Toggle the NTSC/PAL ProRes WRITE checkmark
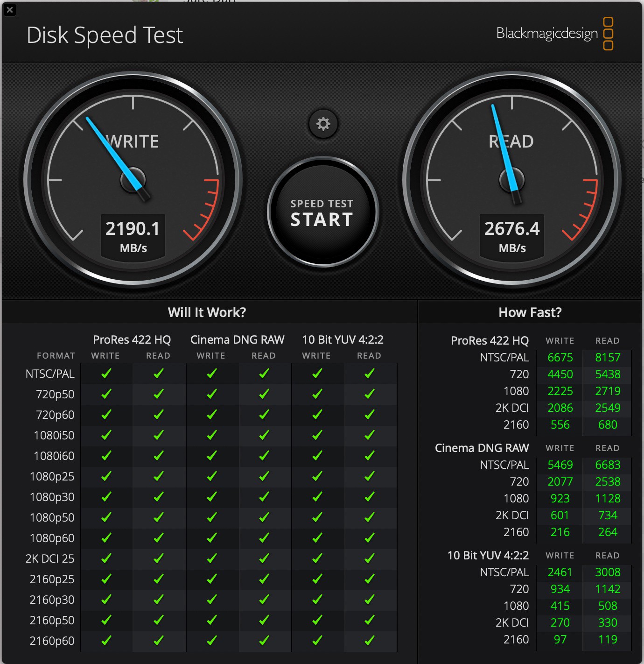The height and width of the screenshot is (664, 644). (106, 373)
